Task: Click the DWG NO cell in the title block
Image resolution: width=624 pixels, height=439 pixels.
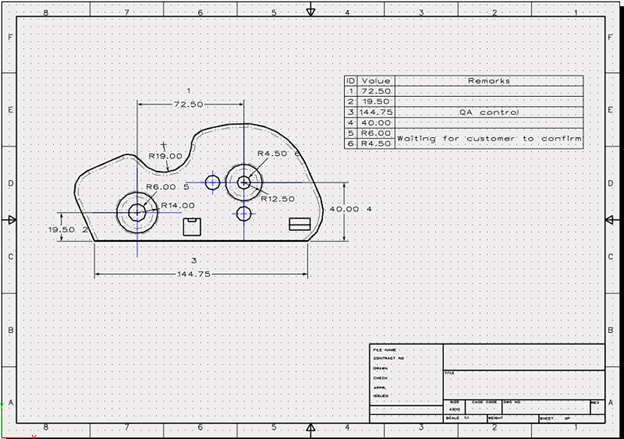Action: (546, 407)
